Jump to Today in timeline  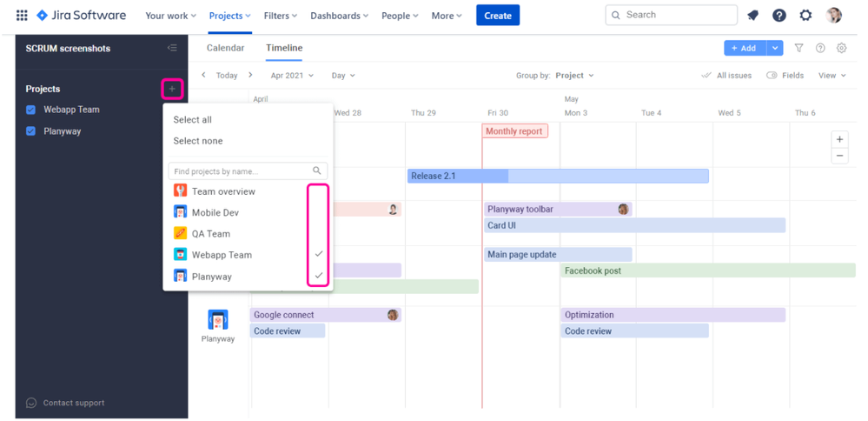coord(227,76)
